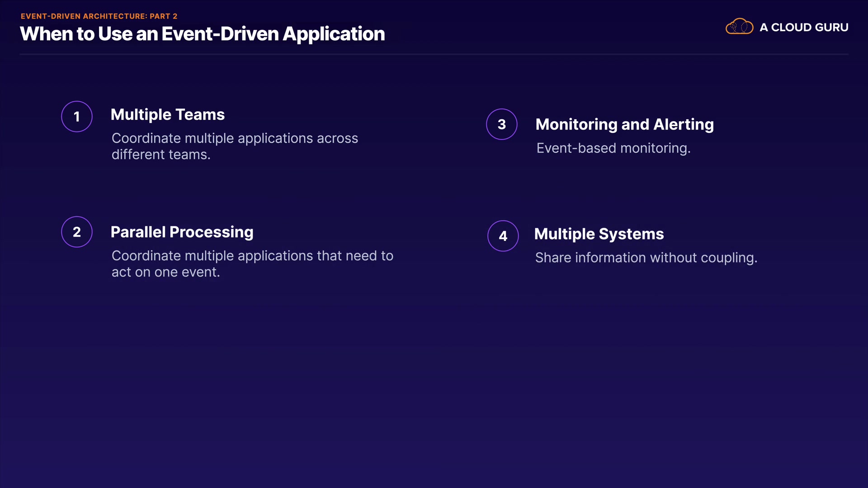
Task: Click the A Cloud Guru cloud logo icon
Action: pyautogui.click(x=739, y=27)
